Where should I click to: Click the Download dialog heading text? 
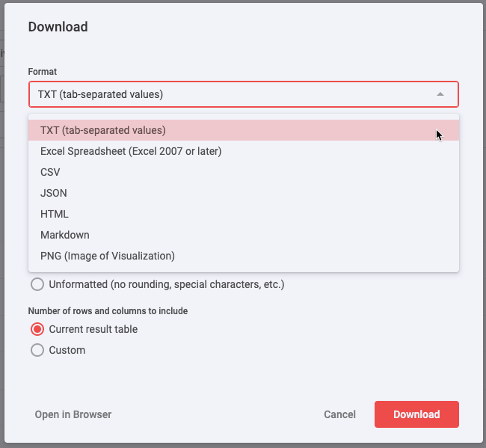tap(58, 27)
